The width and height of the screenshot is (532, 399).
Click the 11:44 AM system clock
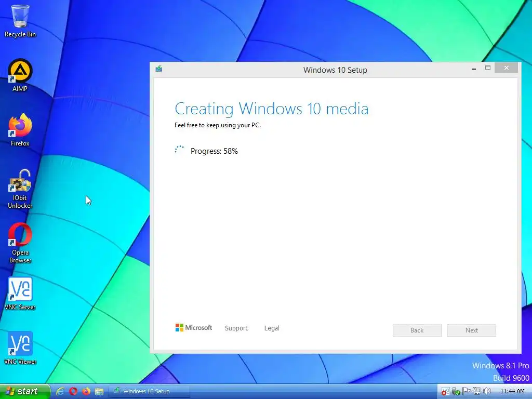tap(512, 392)
